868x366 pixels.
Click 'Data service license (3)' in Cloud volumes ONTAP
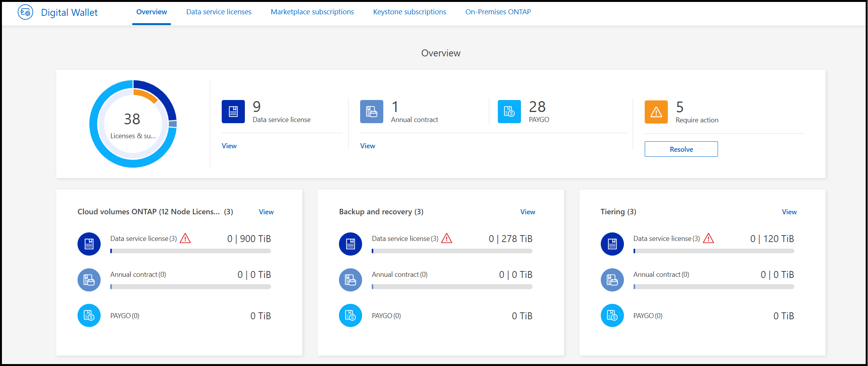click(x=143, y=239)
